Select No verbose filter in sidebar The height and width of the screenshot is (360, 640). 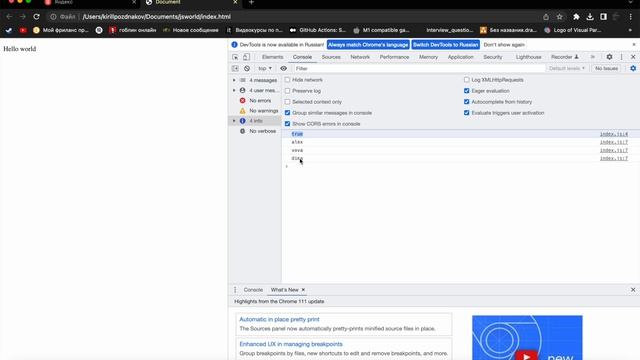258,131
